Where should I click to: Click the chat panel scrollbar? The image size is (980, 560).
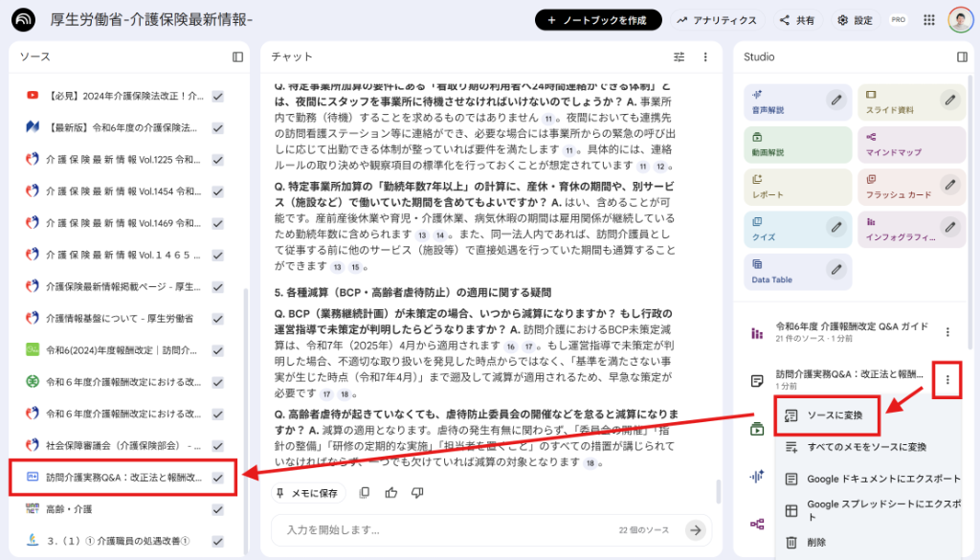click(x=718, y=491)
